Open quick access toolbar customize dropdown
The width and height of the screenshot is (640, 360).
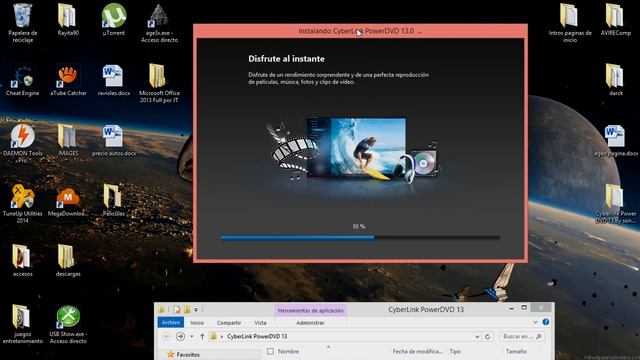(196, 310)
